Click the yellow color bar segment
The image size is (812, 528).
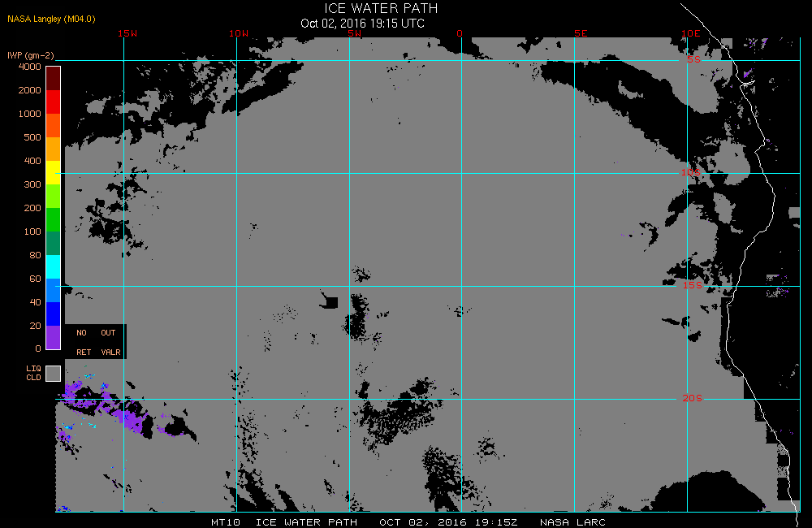[x=54, y=172]
